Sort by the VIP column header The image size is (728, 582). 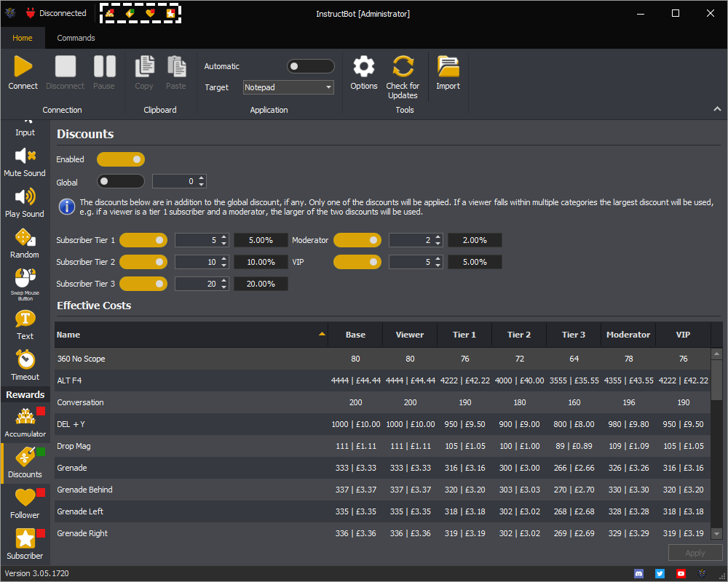[683, 335]
